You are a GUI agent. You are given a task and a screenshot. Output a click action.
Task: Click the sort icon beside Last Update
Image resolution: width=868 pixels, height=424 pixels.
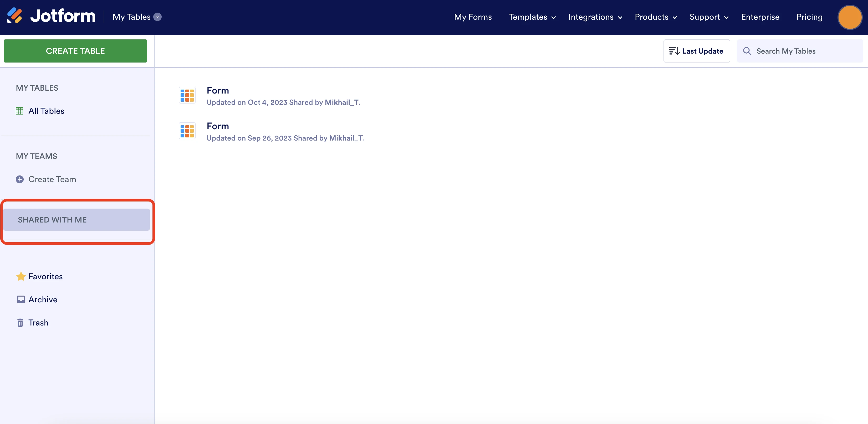coord(674,51)
